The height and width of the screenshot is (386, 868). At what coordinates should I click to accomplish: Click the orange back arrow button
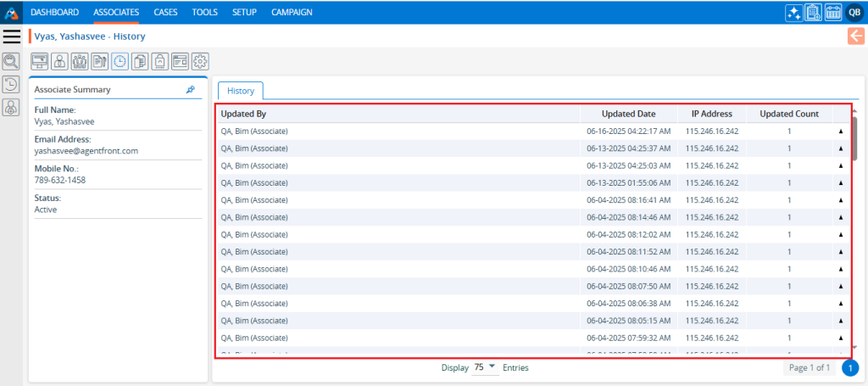(855, 36)
